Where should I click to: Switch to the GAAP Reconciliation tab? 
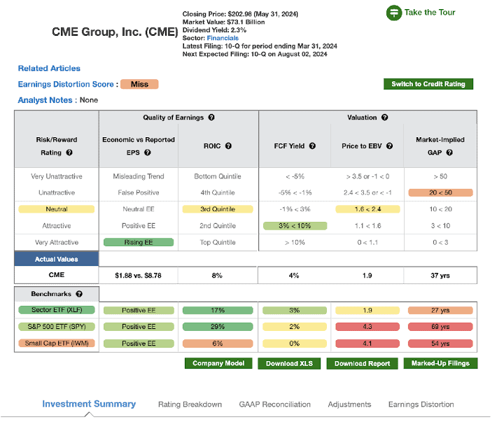(x=275, y=404)
